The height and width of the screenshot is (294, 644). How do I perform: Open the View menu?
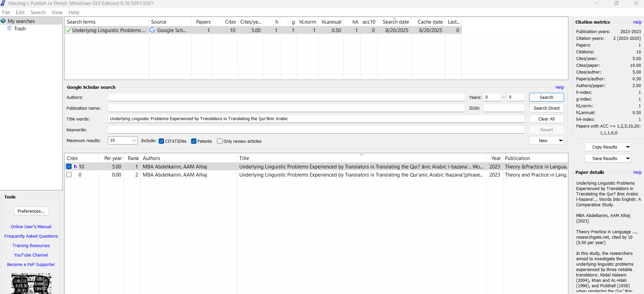(x=57, y=12)
